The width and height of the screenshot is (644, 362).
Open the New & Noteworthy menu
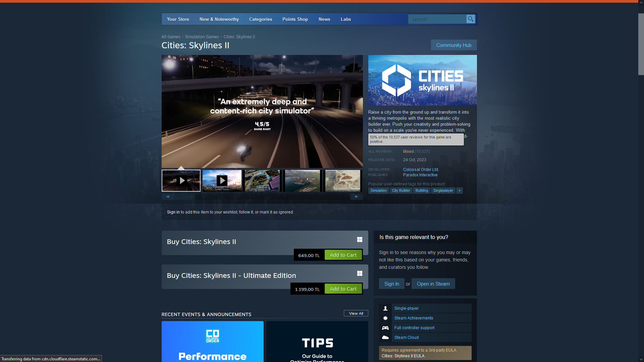click(x=219, y=19)
